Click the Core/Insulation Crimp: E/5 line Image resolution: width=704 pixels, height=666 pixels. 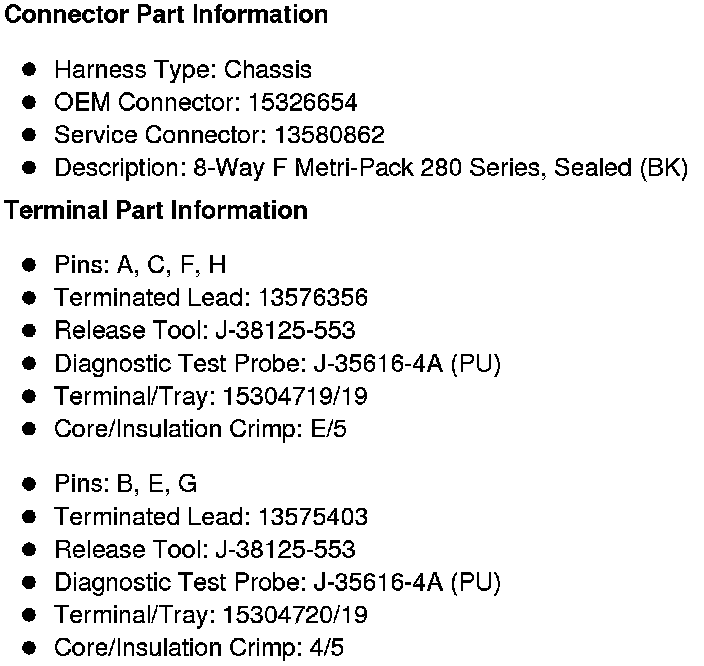[x=200, y=429]
